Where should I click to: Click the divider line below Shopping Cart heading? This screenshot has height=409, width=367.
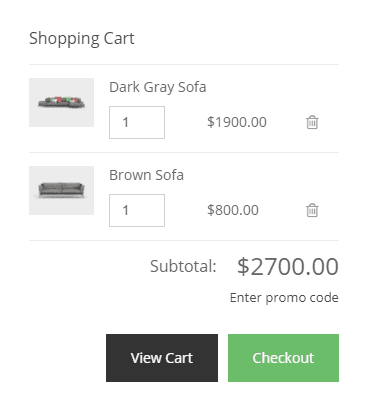184,64
